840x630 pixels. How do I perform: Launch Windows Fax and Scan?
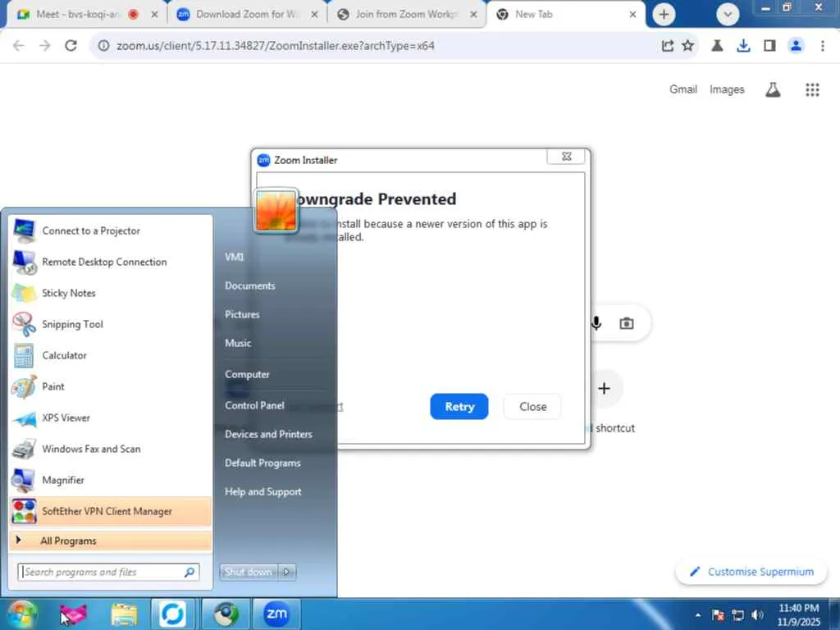tap(111, 449)
